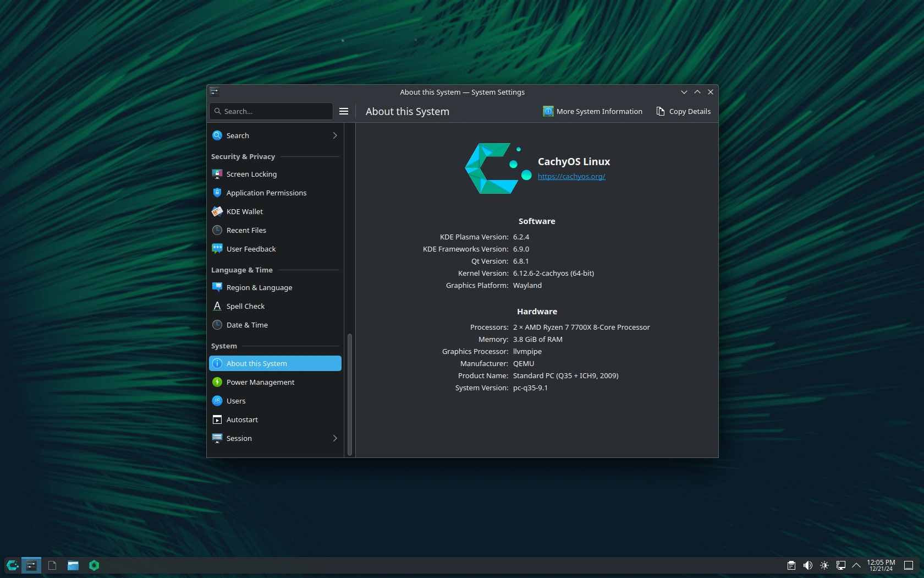Screen dimensions: 924x578
Task: Open the volume control tray icon
Action: point(807,565)
